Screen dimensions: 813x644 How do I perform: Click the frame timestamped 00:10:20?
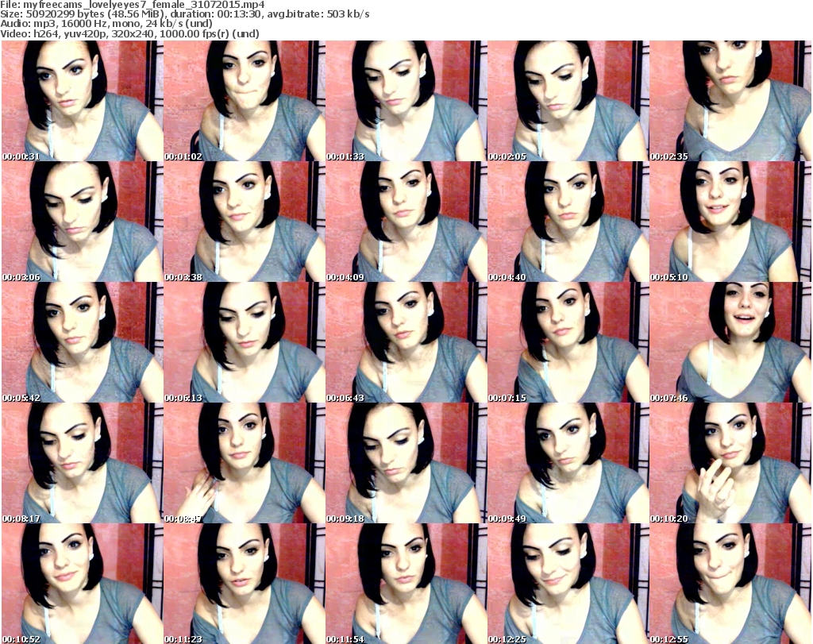(x=730, y=463)
